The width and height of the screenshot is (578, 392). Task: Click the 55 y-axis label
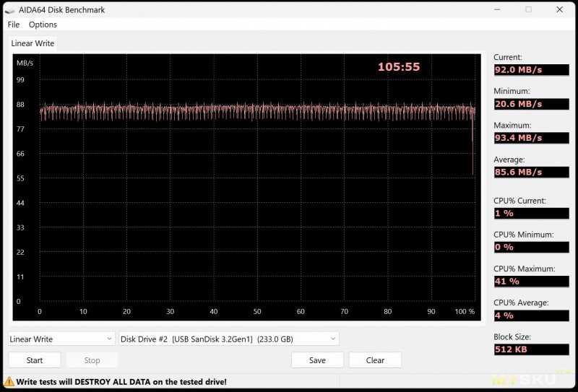tap(20, 178)
